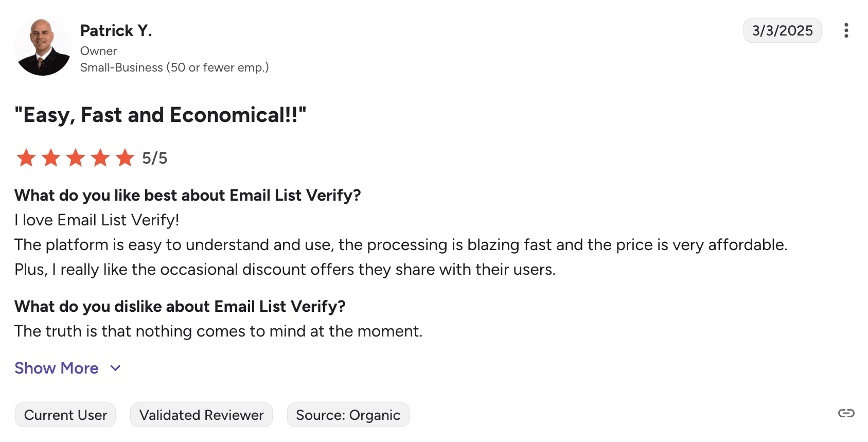Click the Small-Business company size label
Viewport: 868px width, 442px height.
click(x=174, y=67)
